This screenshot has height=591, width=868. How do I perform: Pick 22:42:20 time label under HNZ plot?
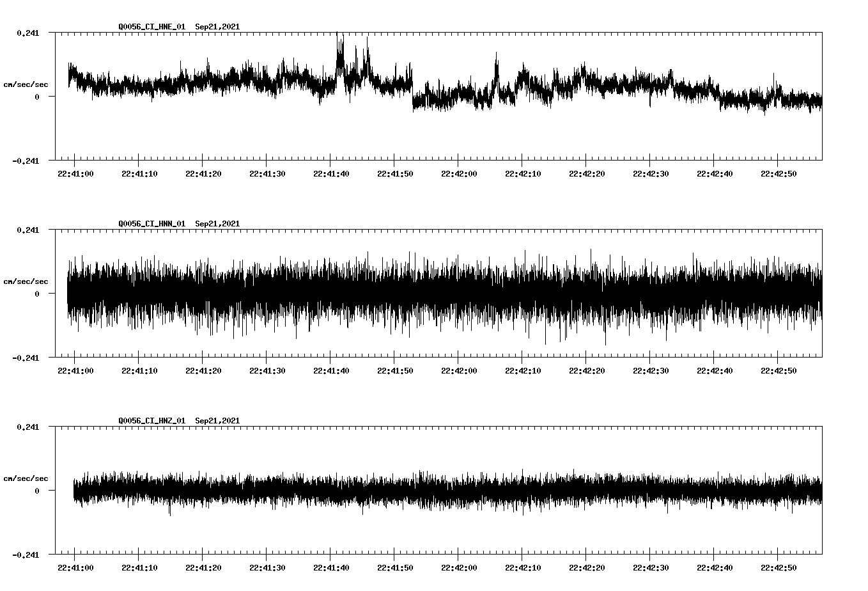(587, 567)
